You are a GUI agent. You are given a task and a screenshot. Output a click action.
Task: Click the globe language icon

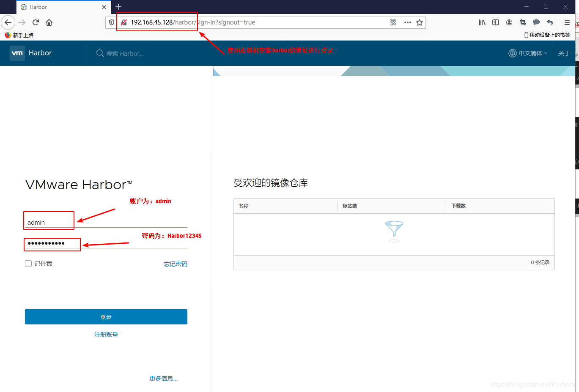513,53
